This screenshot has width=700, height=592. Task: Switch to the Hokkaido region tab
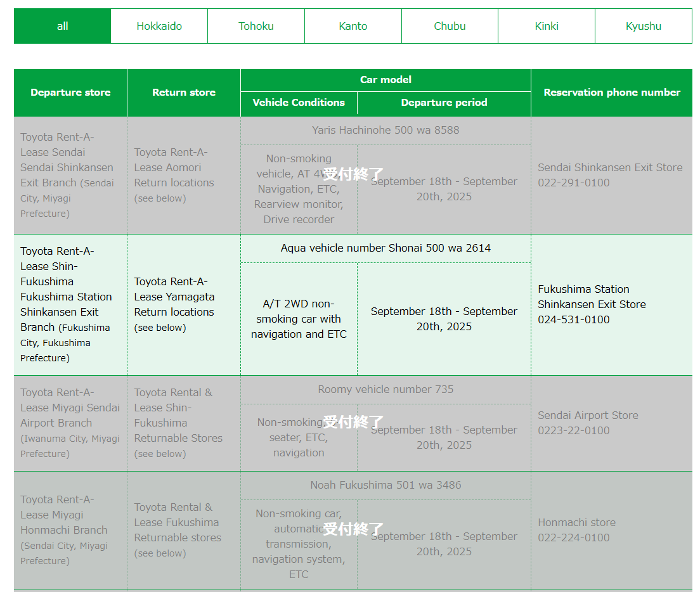159,26
